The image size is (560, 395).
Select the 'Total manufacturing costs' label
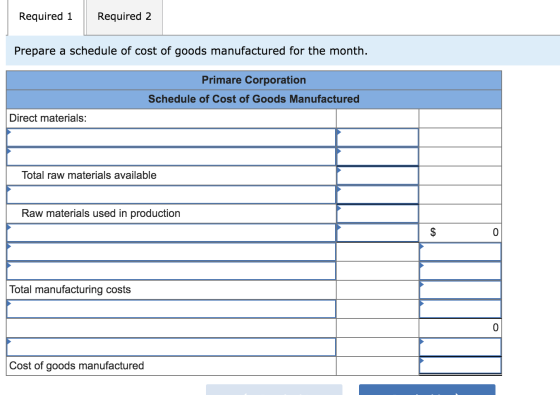click(70, 289)
